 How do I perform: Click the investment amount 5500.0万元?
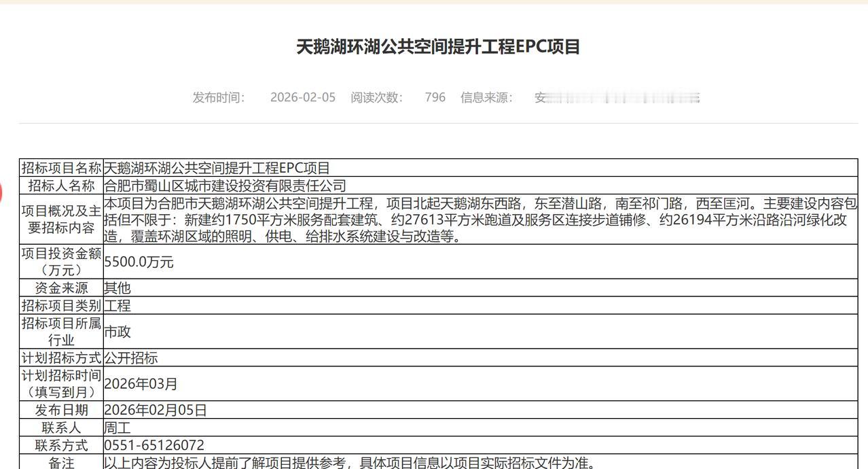[x=139, y=262]
